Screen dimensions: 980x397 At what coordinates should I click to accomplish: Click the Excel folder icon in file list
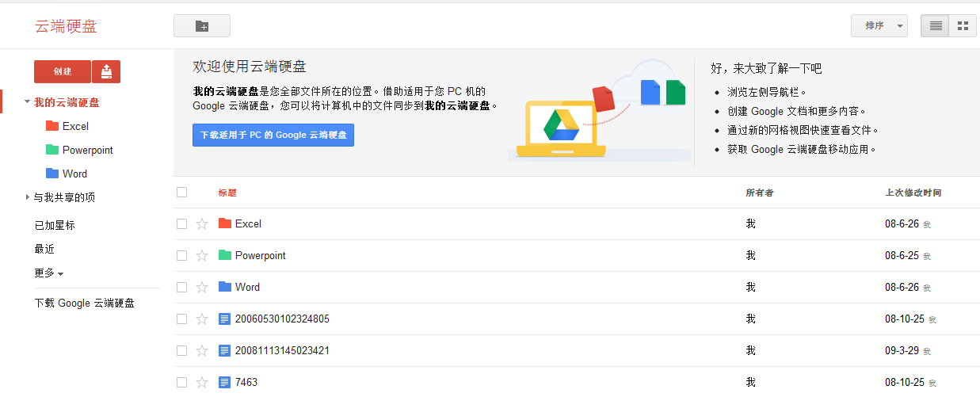click(224, 223)
